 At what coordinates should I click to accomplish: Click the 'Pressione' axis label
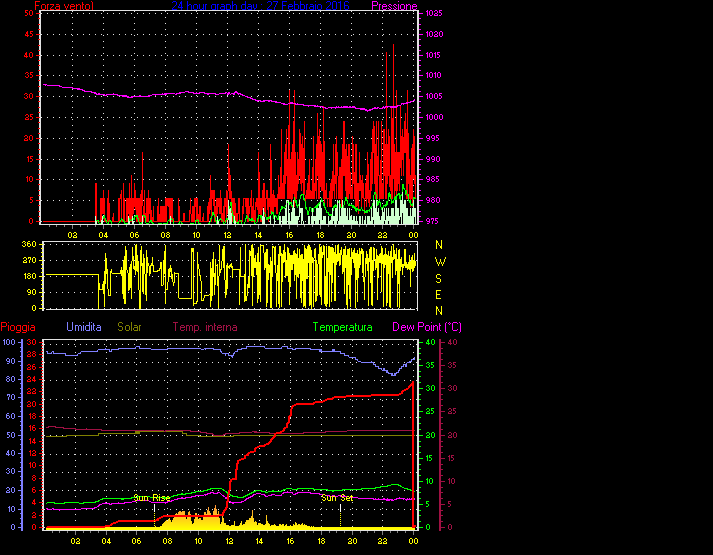click(394, 6)
